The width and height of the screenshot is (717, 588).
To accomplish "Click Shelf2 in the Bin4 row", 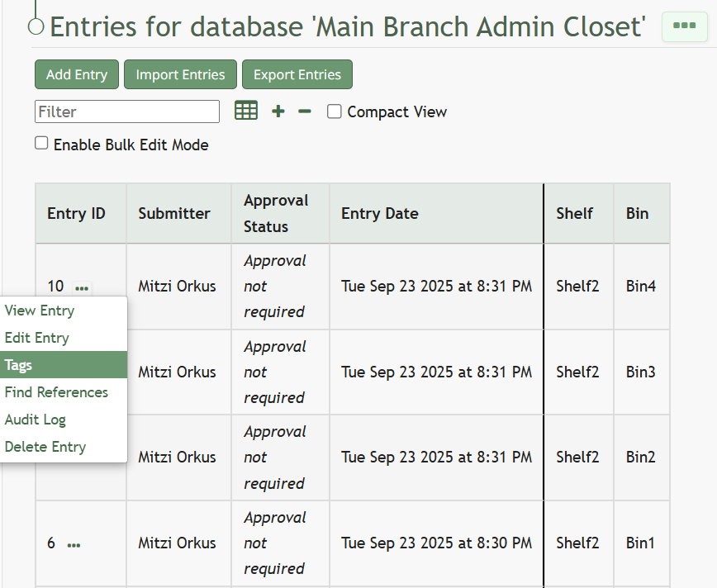I will point(577,287).
